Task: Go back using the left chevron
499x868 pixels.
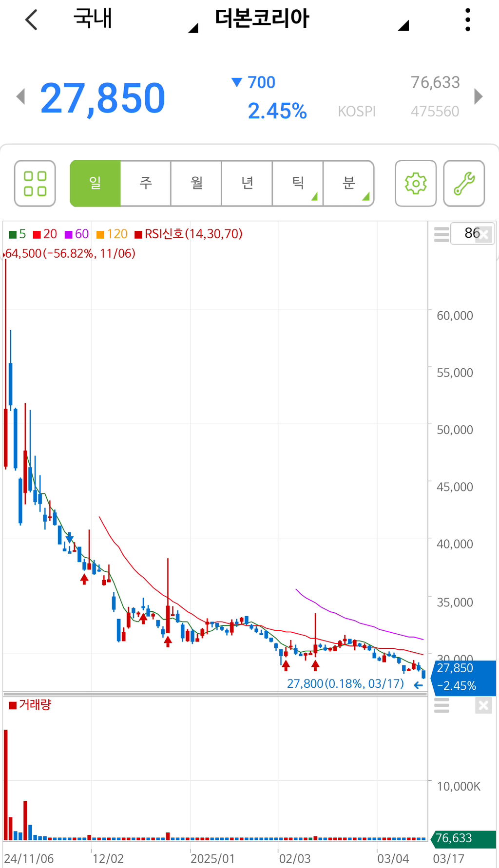Action: click(31, 20)
